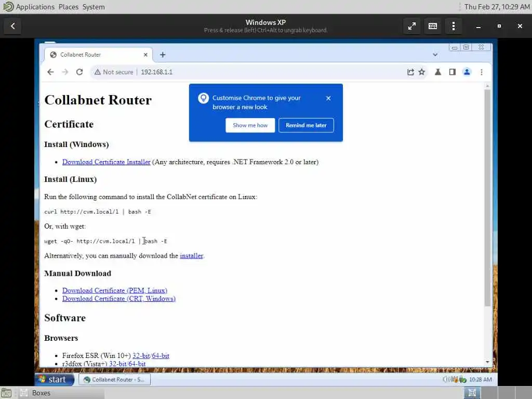Open Boxes vertical dots menu

tap(453, 26)
